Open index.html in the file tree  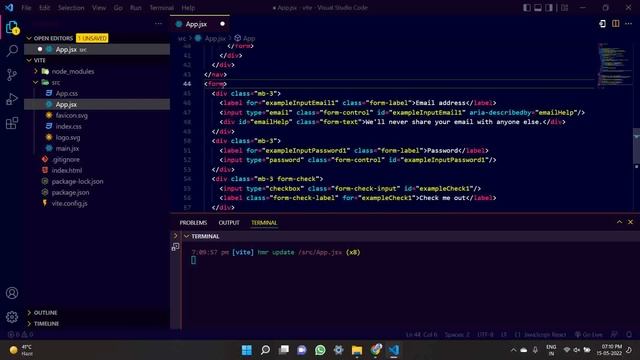[x=67, y=171]
